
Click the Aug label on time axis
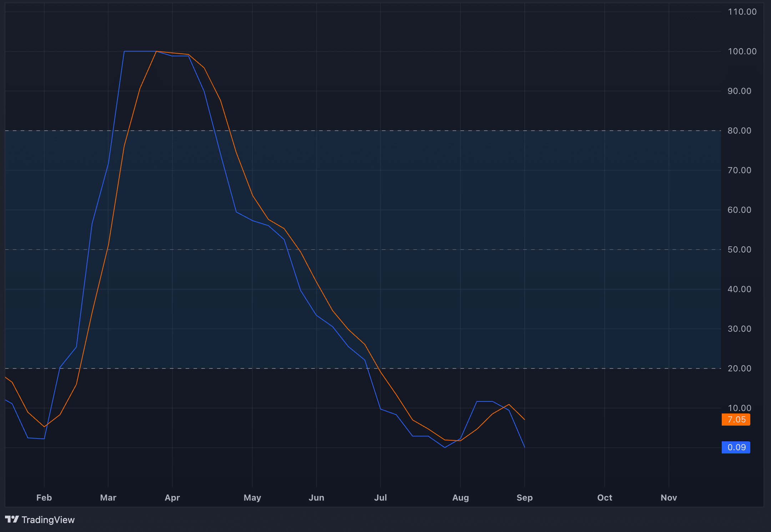coord(460,498)
